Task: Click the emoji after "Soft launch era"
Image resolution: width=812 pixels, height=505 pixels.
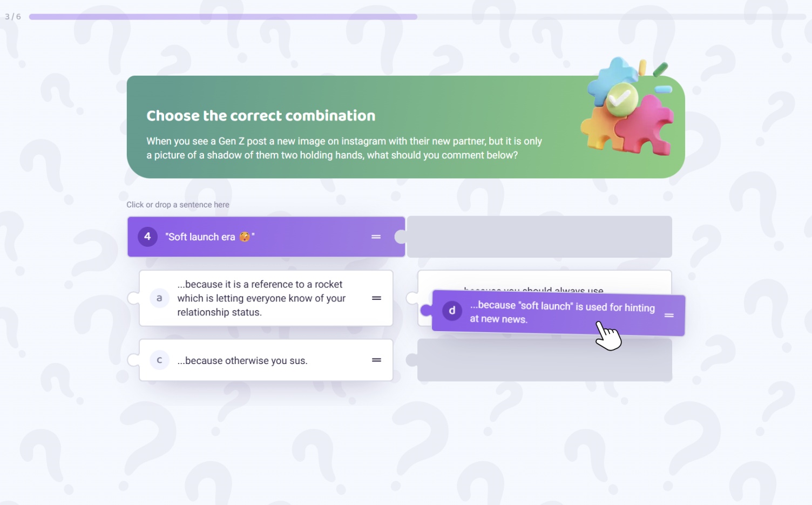Action: (x=245, y=237)
